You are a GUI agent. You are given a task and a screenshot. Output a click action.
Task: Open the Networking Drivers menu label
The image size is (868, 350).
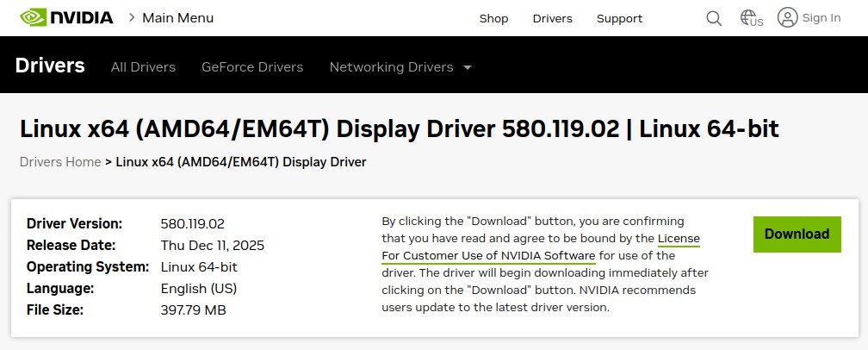tap(391, 67)
